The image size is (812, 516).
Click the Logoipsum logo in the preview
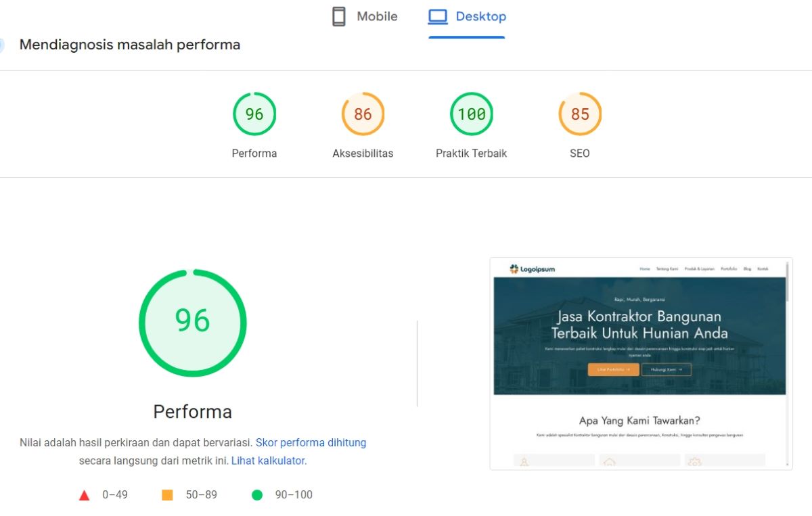[x=533, y=269]
